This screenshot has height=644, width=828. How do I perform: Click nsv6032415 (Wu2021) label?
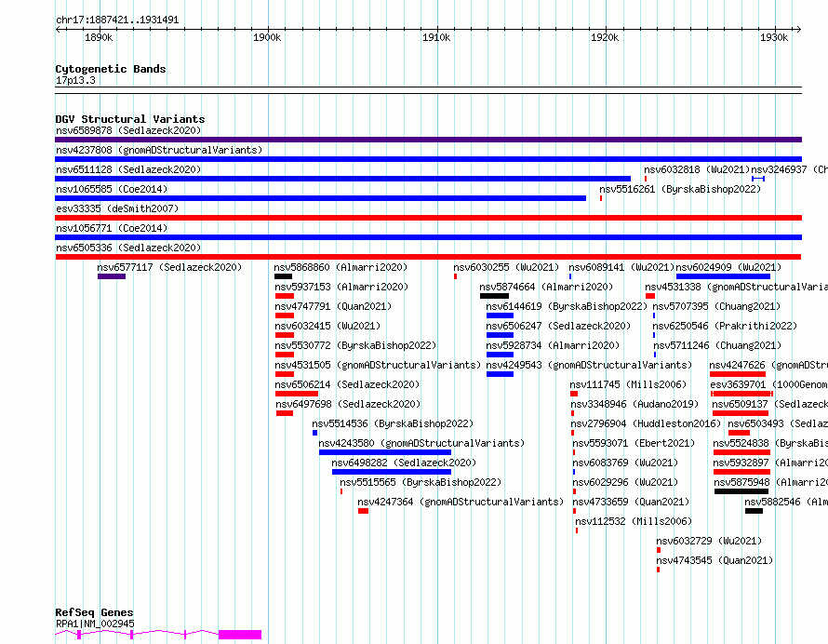point(327,326)
